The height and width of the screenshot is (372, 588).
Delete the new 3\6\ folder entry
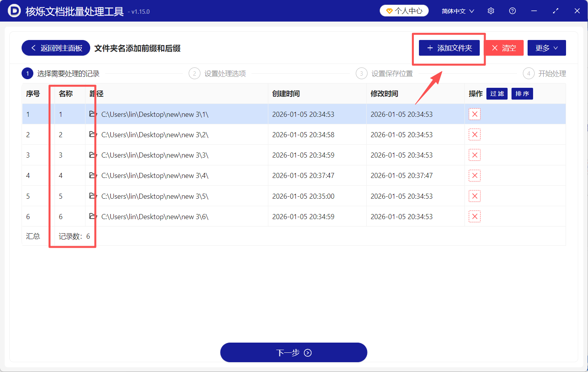coord(475,216)
